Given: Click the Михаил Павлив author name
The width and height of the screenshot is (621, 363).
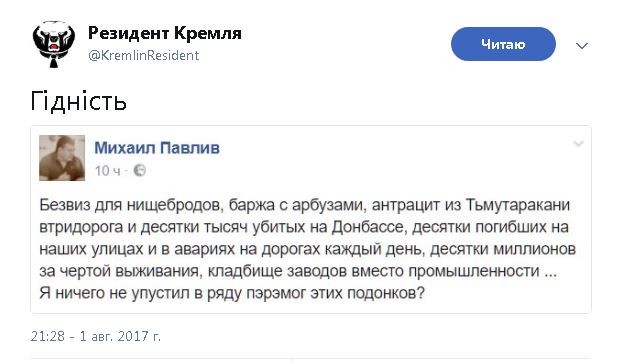Looking at the screenshot, I should pos(157,148).
